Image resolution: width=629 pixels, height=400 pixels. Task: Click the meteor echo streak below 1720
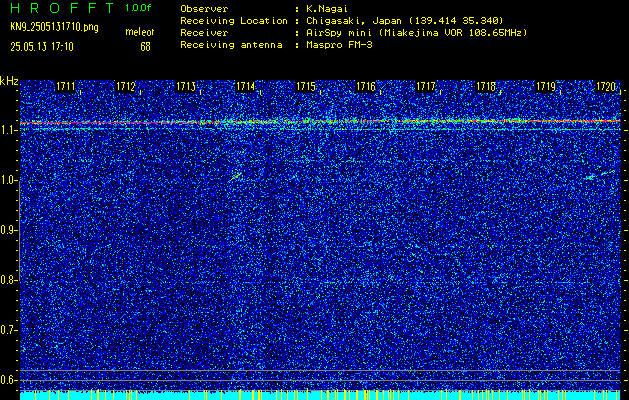599,175
